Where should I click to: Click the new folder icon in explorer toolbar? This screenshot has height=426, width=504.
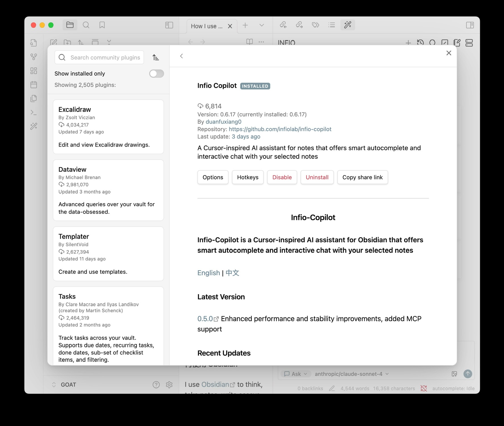[x=67, y=42]
